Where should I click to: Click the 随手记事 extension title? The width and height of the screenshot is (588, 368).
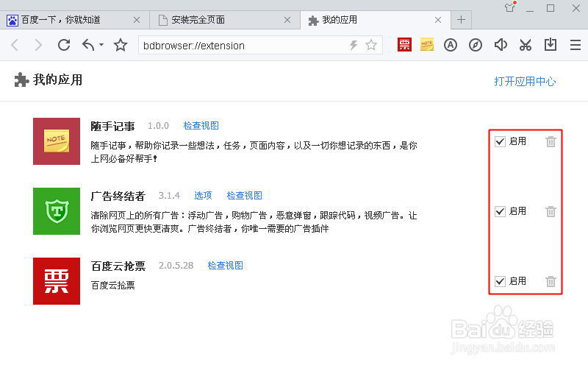coord(112,126)
